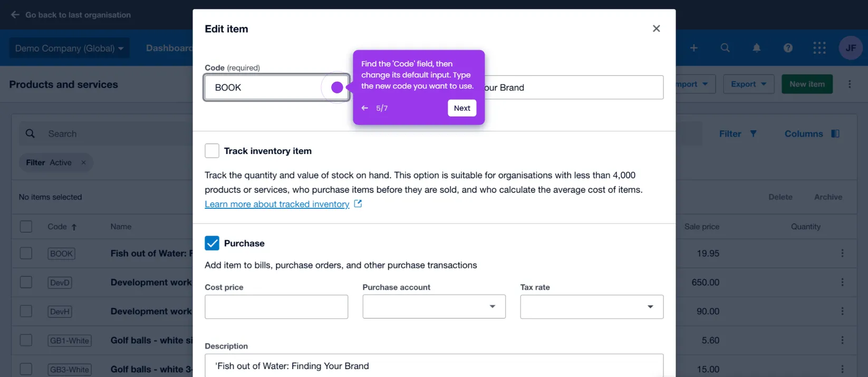The image size is (868, 377).
Task: Enable Track inventory item checkbox
Action: [x=212, y=151]
